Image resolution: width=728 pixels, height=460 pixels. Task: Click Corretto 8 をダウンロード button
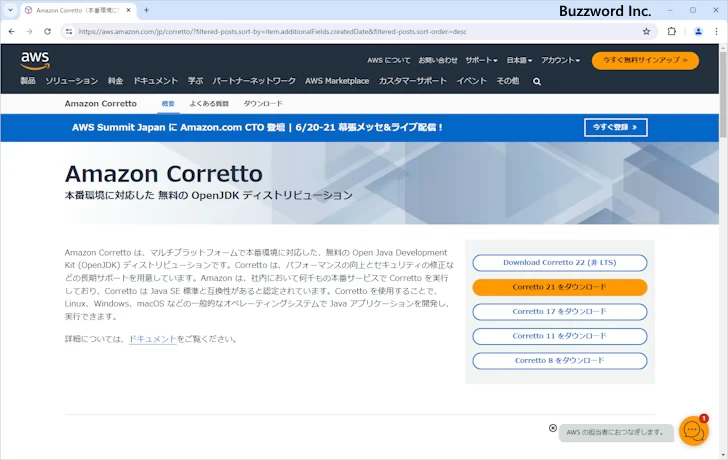[x=559, y=361]
